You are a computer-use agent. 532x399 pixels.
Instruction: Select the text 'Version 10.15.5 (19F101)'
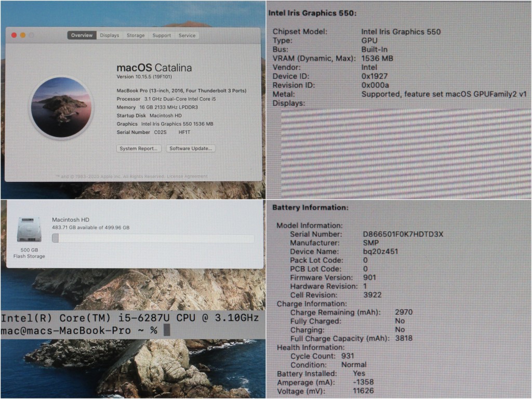coord(144,77)
